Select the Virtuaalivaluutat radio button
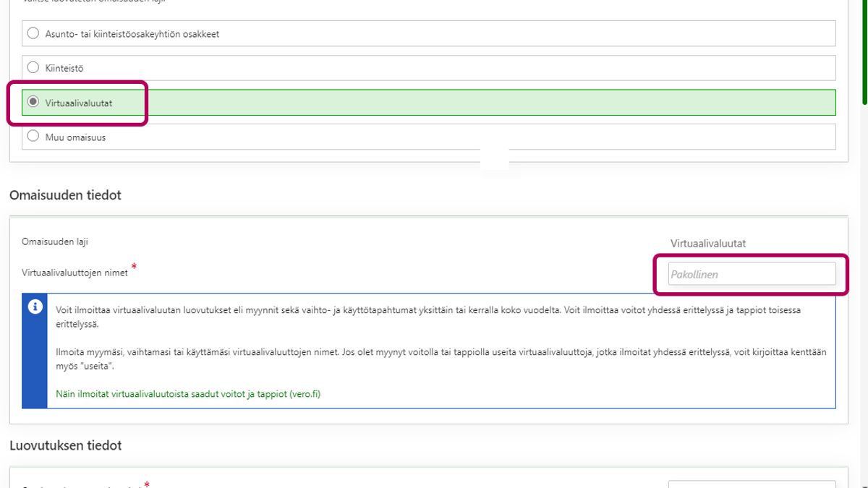This screenshot has width=868, height=488. point(33,103)
